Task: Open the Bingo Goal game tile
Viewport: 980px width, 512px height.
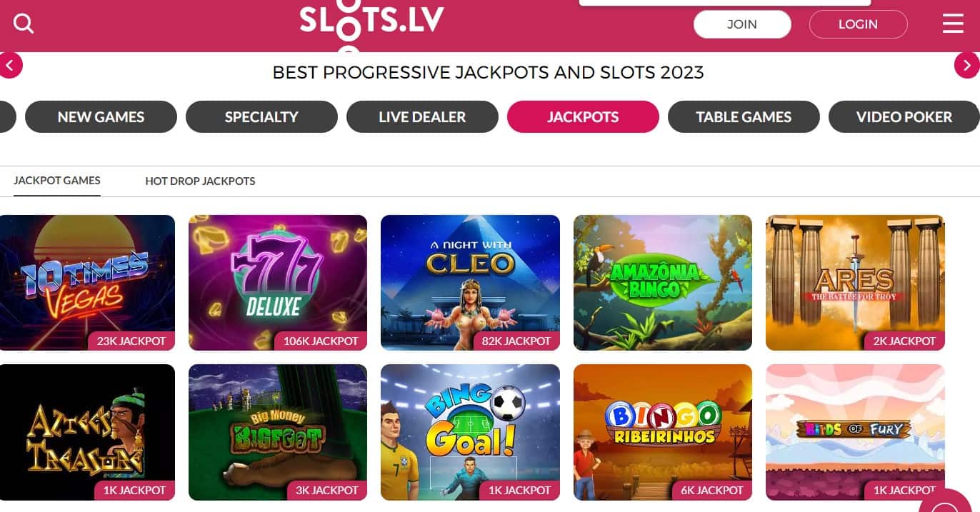Action: (x=470, y=432)
